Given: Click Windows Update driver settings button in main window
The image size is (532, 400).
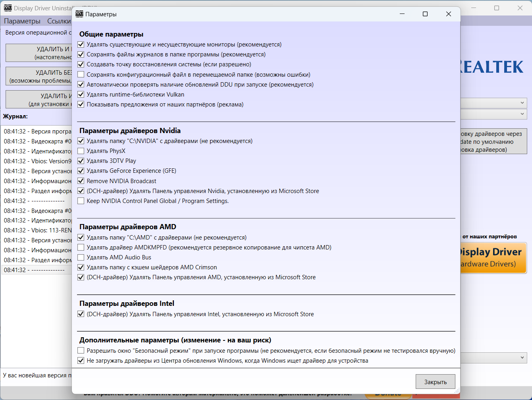Looking at the screenshot, I should click(x=493, y=141).
